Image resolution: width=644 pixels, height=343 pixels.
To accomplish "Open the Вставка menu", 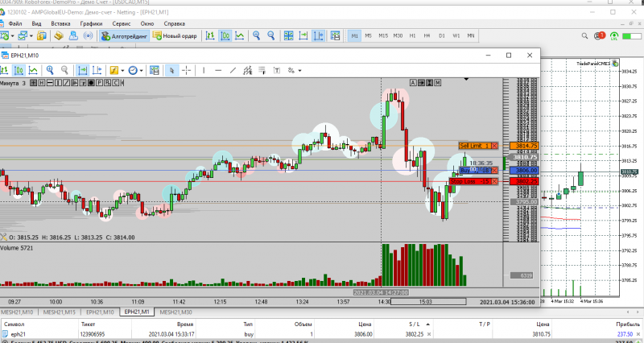I will click(60, 23).
